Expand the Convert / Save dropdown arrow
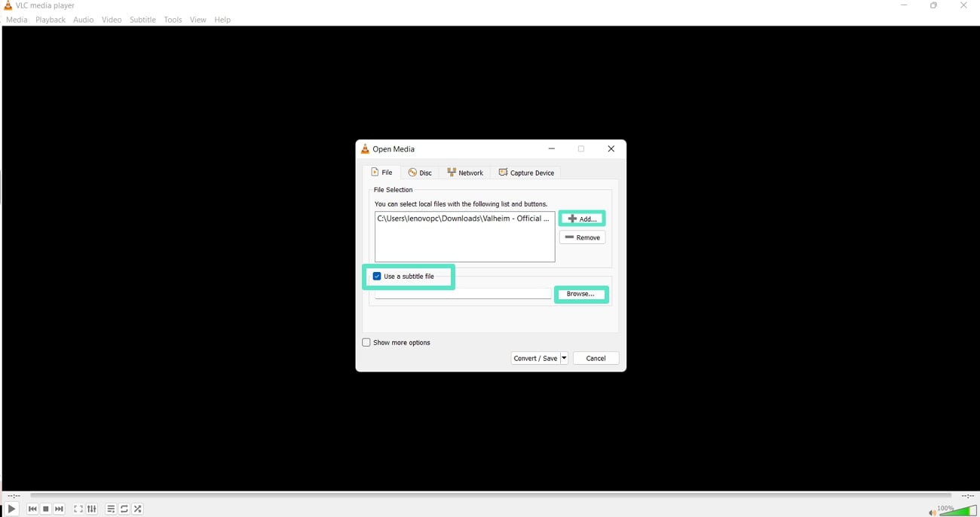This screenshot has height=517, width=980. [x=564, y=358]
